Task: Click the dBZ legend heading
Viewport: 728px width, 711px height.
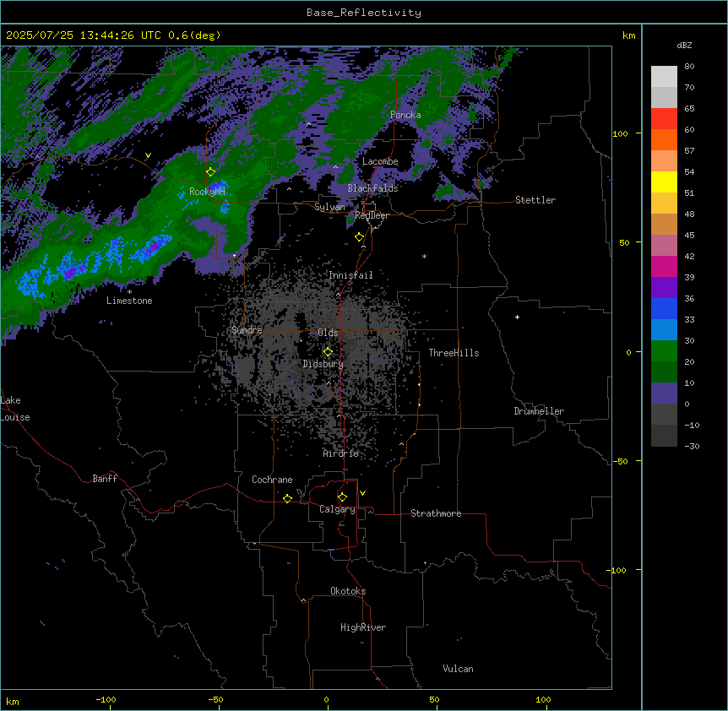Action: point(684,45)
